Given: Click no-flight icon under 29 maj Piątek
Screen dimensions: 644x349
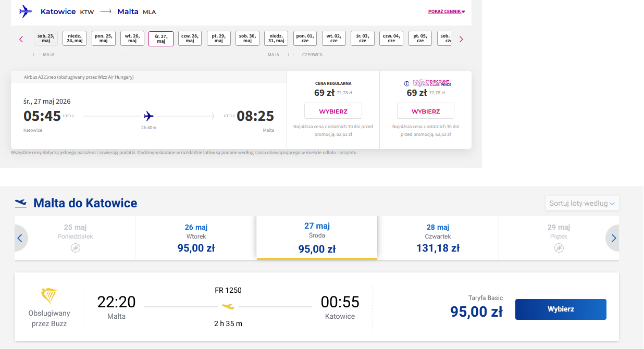Looking at the screenshot, I should [x=559, y=248].
